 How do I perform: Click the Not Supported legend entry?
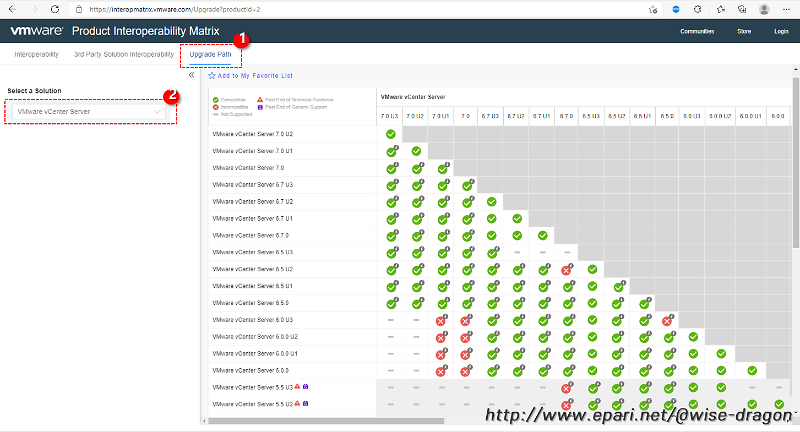pyautogui.click(x=232, y=114)
